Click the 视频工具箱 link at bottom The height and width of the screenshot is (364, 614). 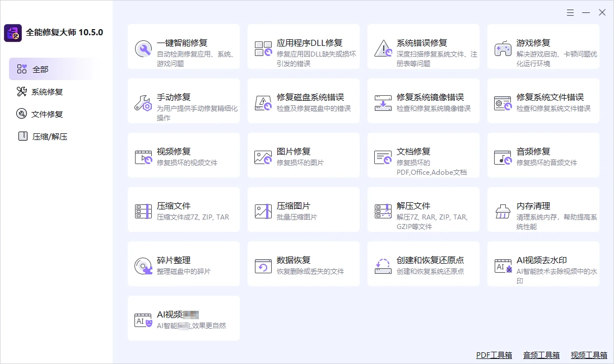[588, 354]
